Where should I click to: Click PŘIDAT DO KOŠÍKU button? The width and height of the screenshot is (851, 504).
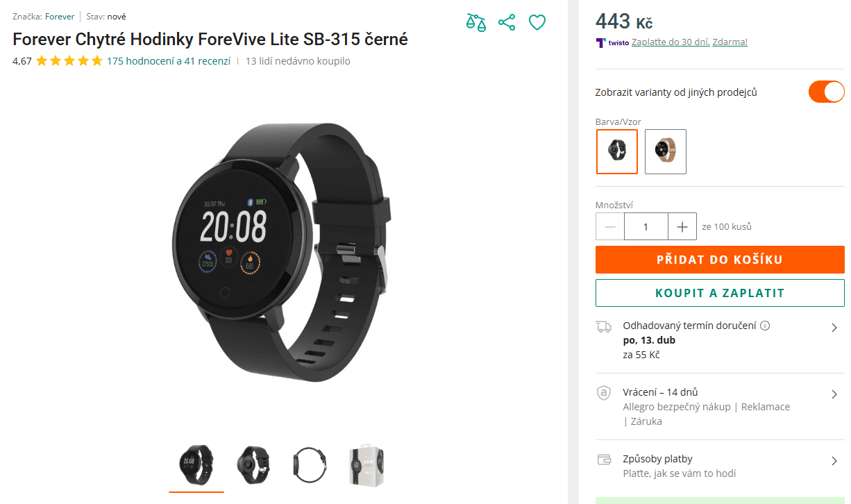tap(720, 260)
